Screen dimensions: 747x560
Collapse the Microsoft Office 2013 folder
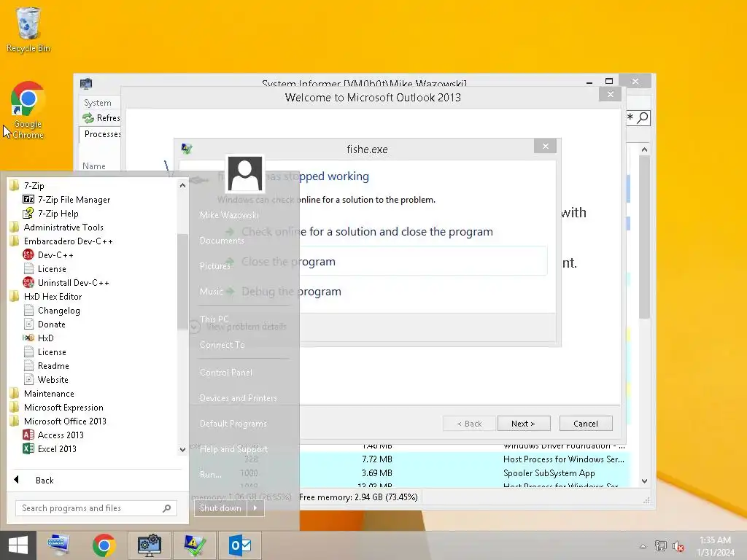pos(58,421)
